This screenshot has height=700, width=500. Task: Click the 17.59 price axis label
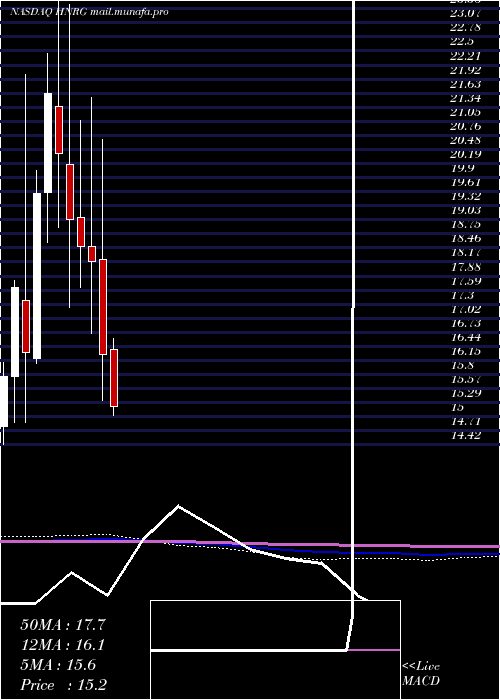click(x=466, y=281)
